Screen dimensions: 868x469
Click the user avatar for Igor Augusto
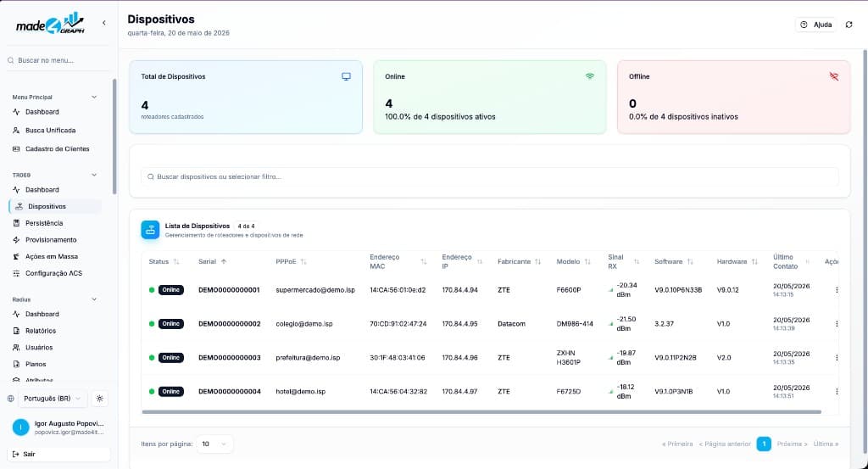(x=20, y=427)
